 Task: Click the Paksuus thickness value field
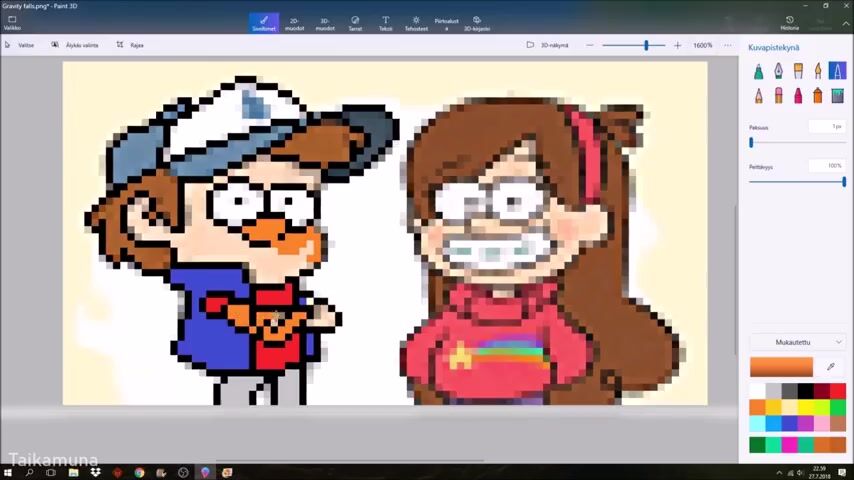[827, 126]
